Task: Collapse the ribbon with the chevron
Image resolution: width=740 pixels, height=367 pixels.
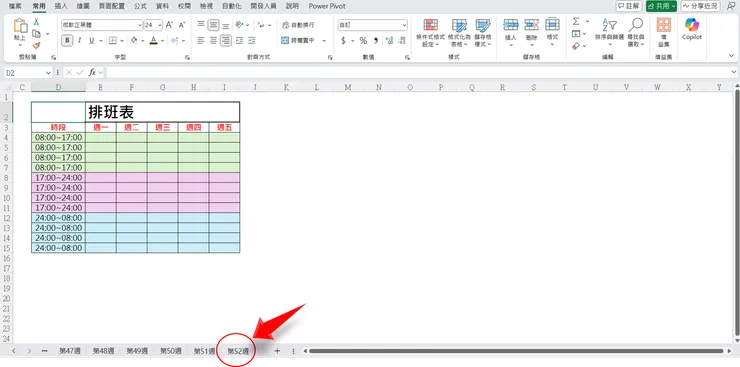Action: pos(731,56)
